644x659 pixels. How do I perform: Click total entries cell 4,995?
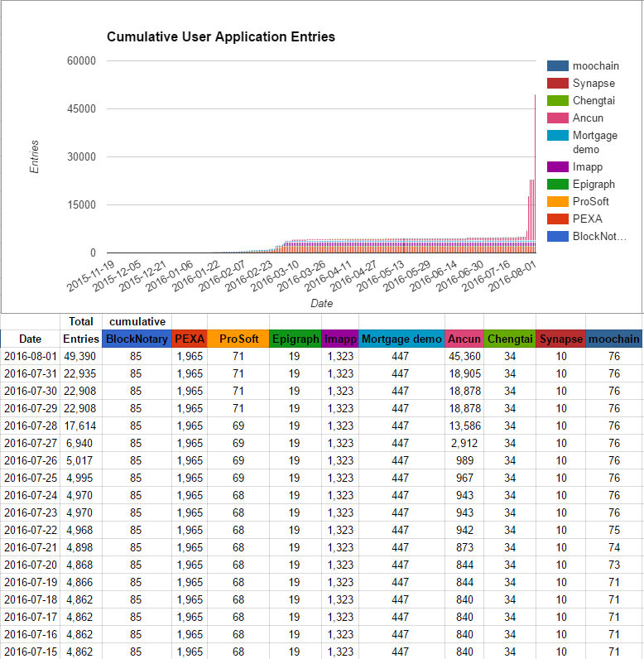click(81, 478)
